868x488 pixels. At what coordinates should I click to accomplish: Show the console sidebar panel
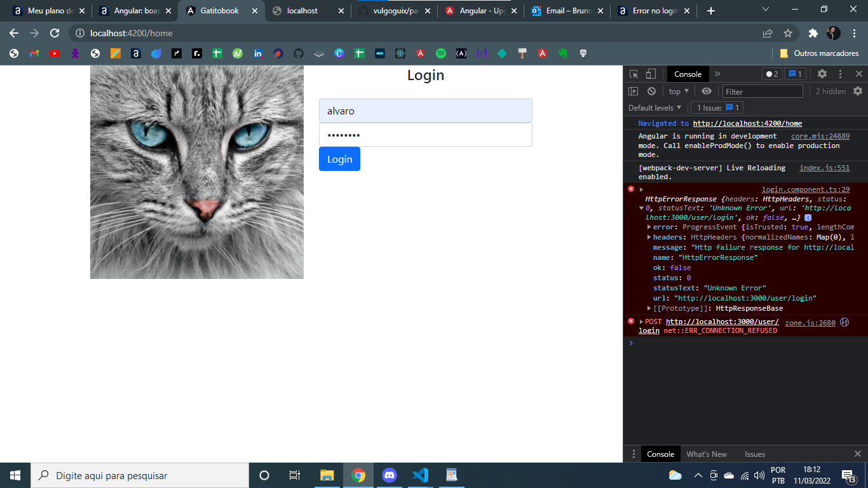click(633, 91)
